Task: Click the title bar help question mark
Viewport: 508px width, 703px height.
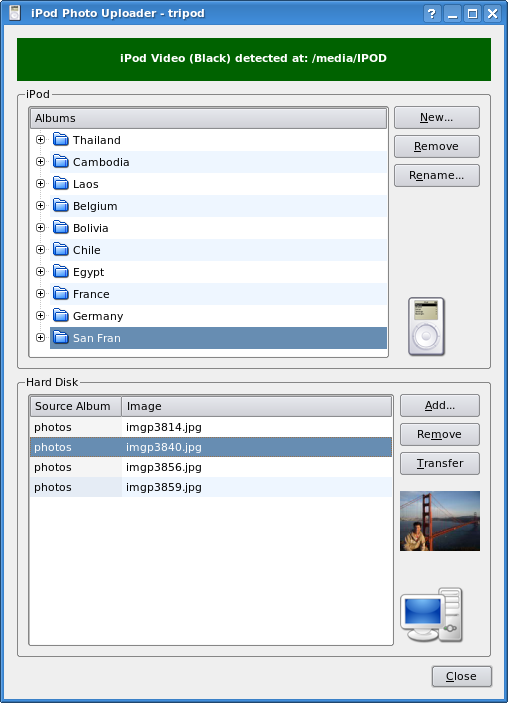Action: [x=432, y=13]
